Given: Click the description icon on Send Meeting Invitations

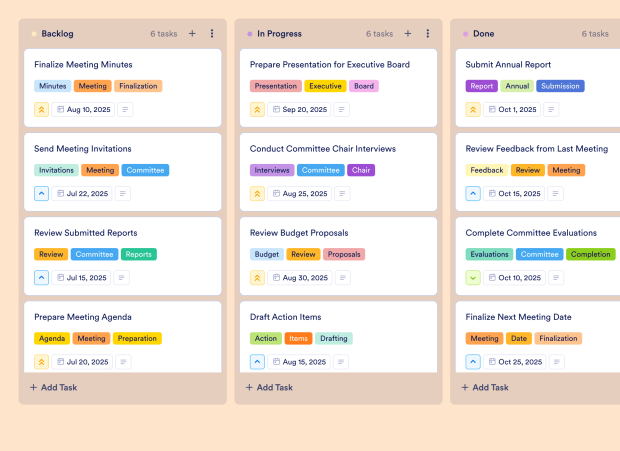Looking at the screenshot, I should tap(123, 194).
